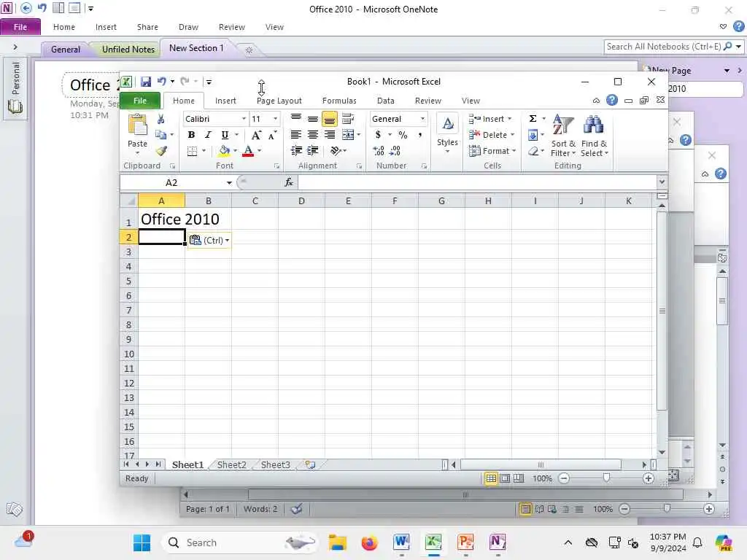This screenshot has width=747, height=560.
Task: Toggle Center text alignment
Action: [312, 135]
